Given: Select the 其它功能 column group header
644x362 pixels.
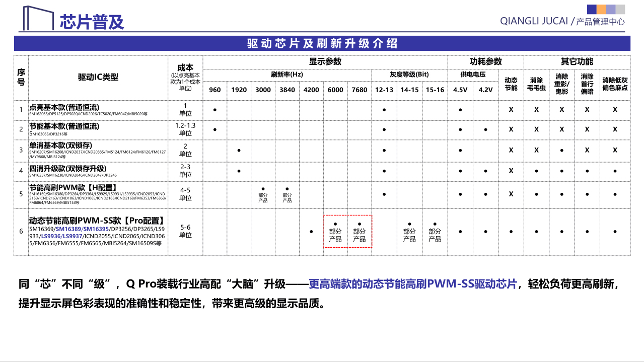Looking at the screenshot, I should [577, 61].
